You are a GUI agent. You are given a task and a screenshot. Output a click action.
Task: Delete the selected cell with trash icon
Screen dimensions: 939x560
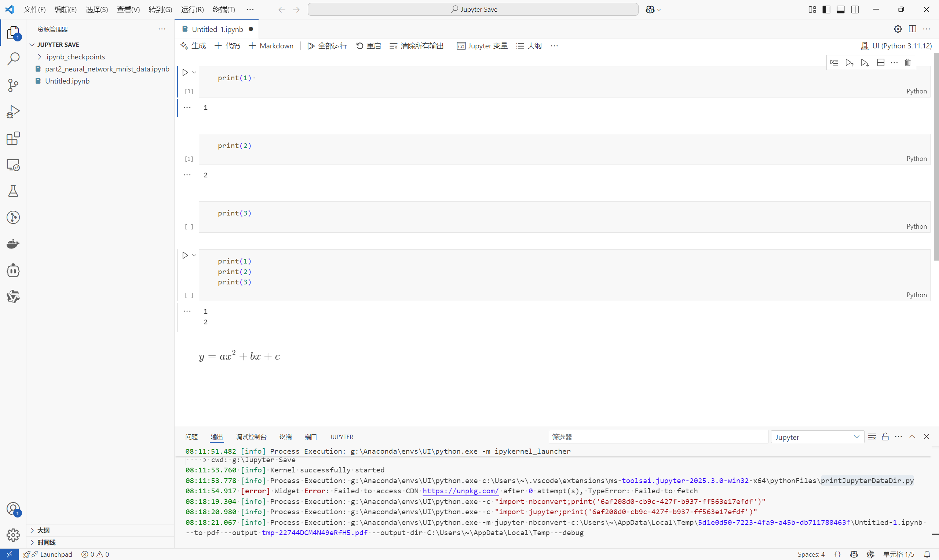coord(908,63)
